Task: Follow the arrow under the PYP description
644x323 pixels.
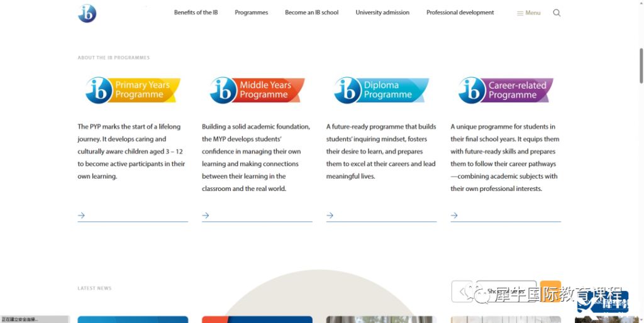Action: 81,216
